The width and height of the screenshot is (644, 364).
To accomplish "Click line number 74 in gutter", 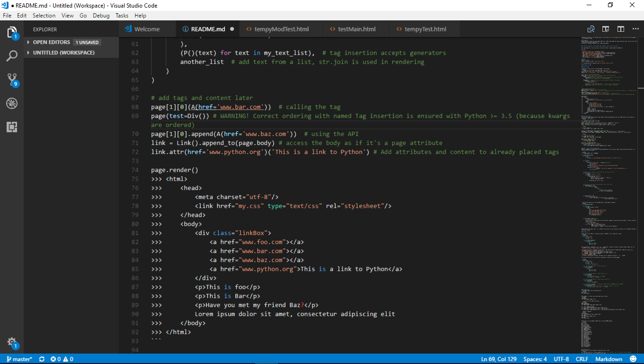I will coord(135,170).
